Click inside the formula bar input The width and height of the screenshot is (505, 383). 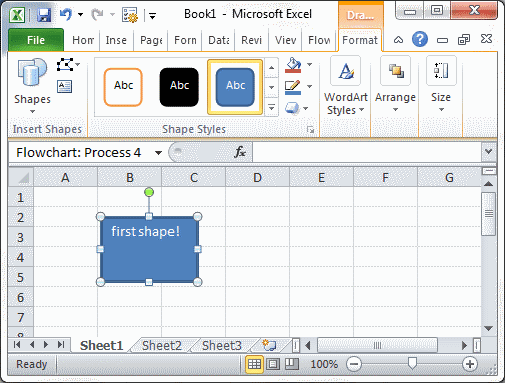point(367,152)
